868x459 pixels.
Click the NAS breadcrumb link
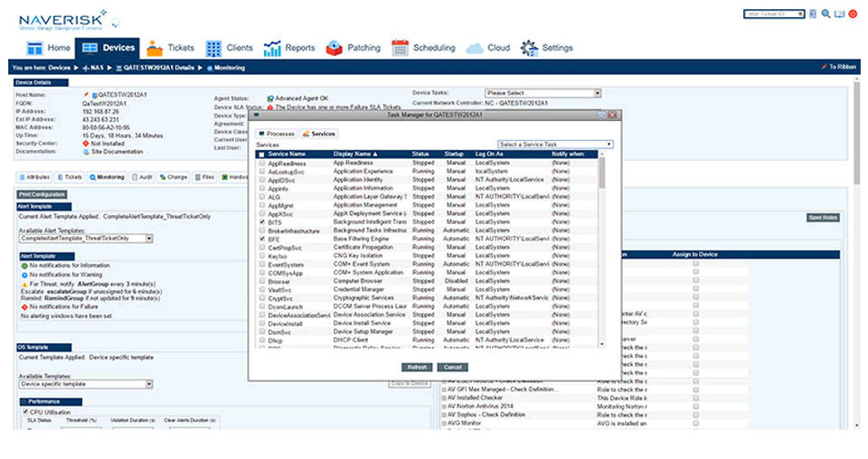tap(93, 68)
